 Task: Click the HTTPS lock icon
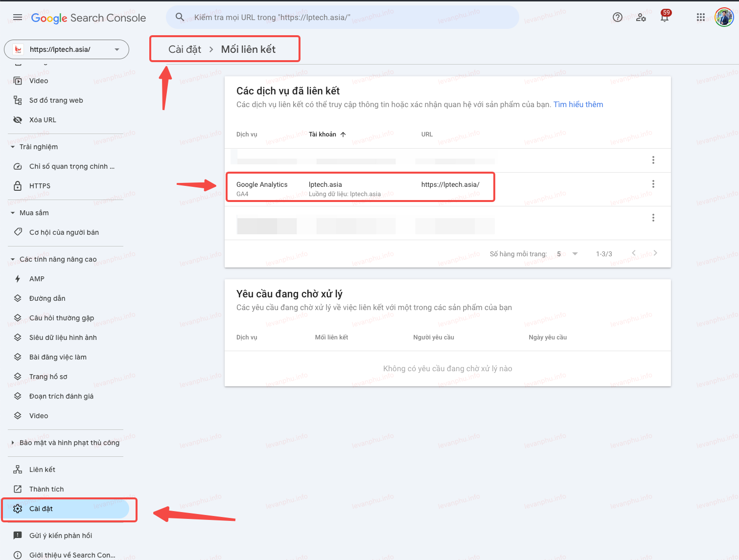[18, 186]
